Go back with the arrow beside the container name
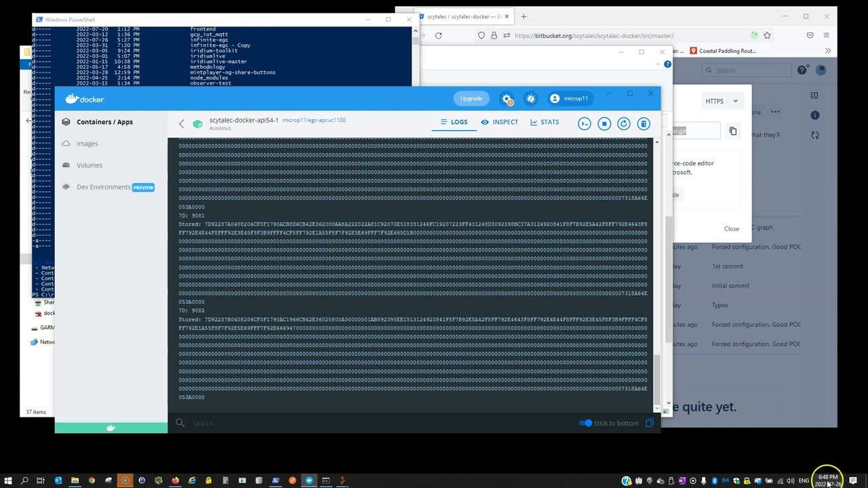 pyautogui.click(x=181, y=123)
